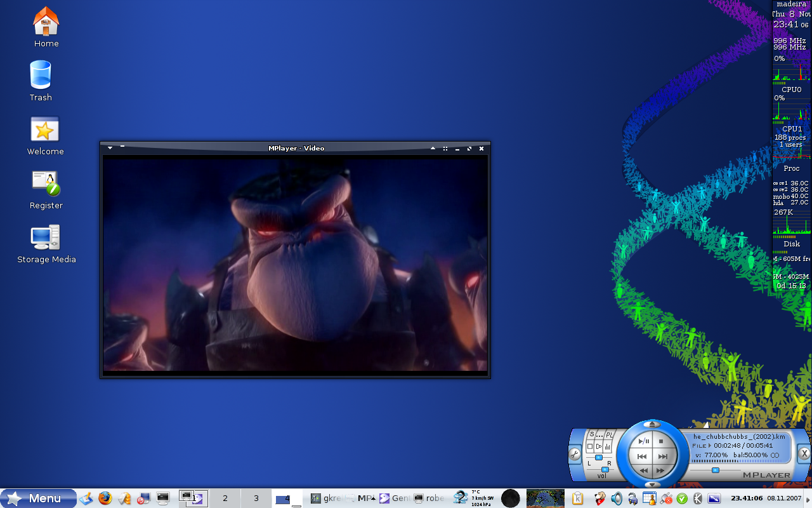Launch the desktop-access pencil icon in taskbar
Image resolution: width=812 pixels, height=508 pixels.
point(86,498)
